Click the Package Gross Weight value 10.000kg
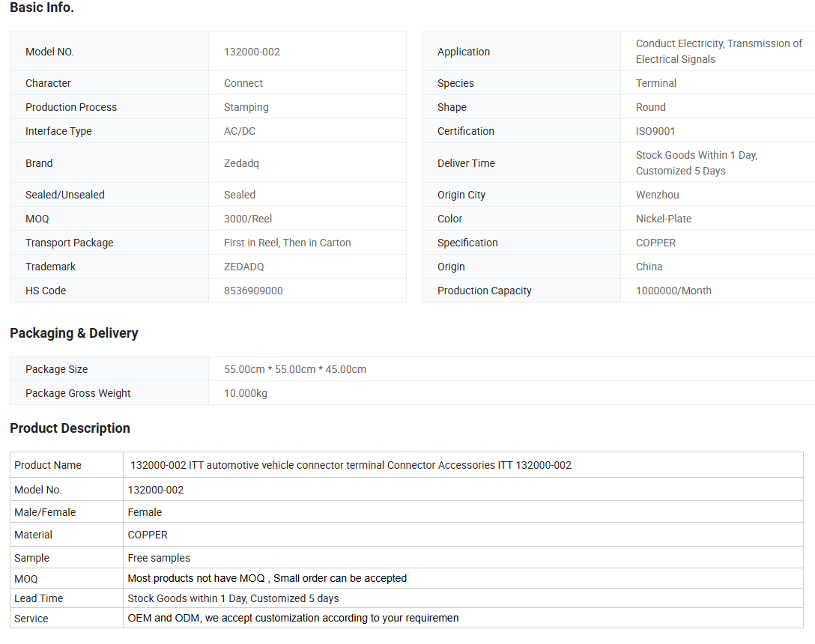This screenshot has height=644, width=815. [x=246, y=393]
